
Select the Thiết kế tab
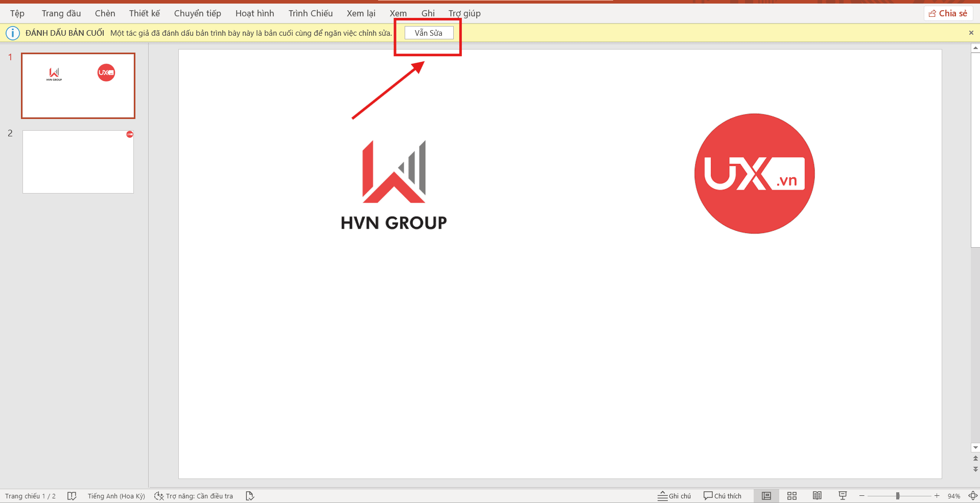coord(144,13)
